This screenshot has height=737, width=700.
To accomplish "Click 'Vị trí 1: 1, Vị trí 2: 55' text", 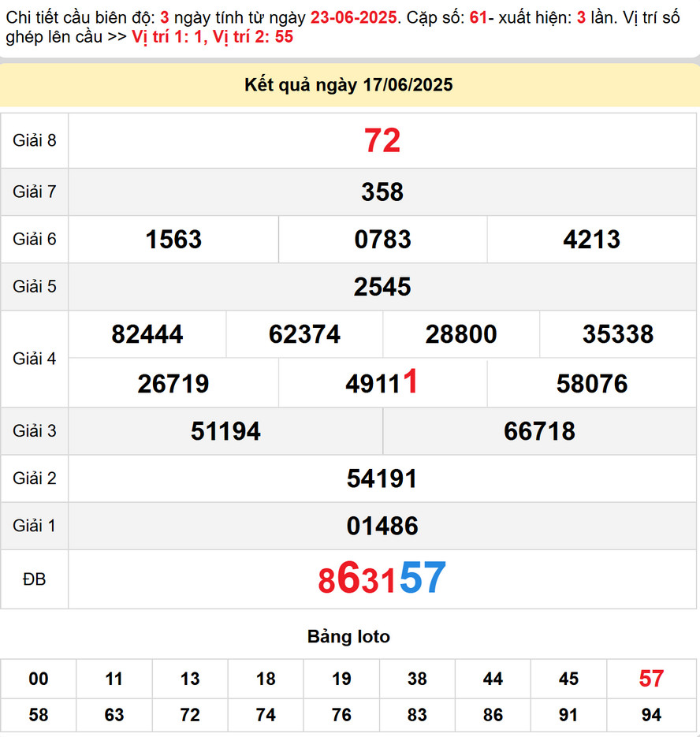I will tap(213, 37).
